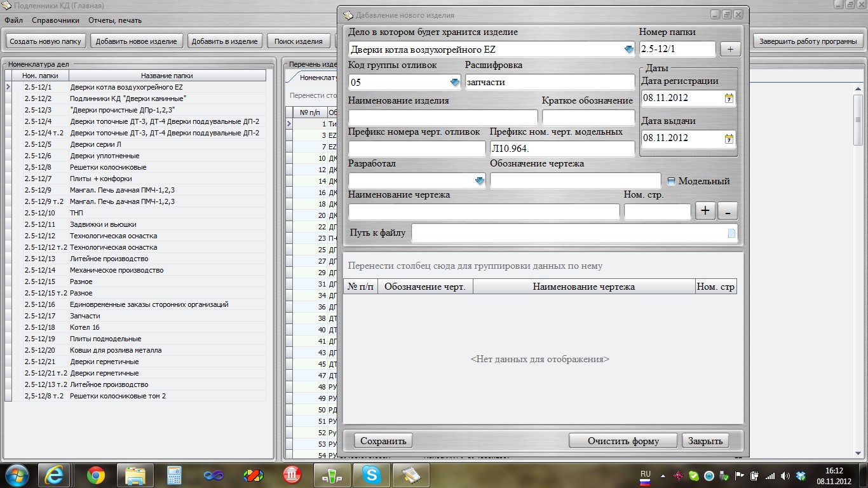Expand the Разработал dropdown list

[480, 181]
